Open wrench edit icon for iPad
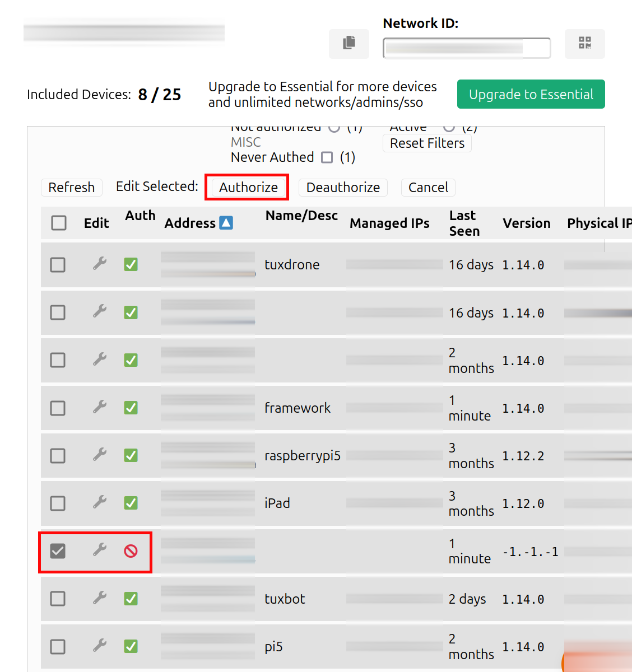The height and width of the screenshot is (672, 632). click(100, 502)
